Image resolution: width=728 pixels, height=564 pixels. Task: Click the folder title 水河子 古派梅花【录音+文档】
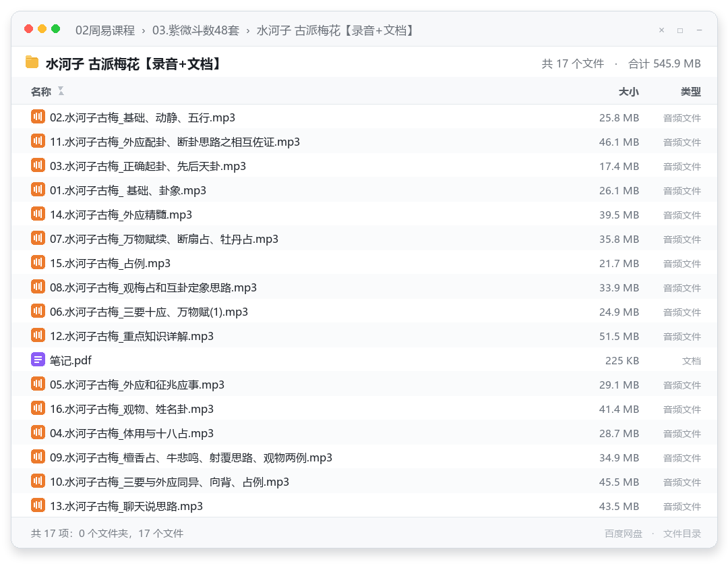coord(133,63)
